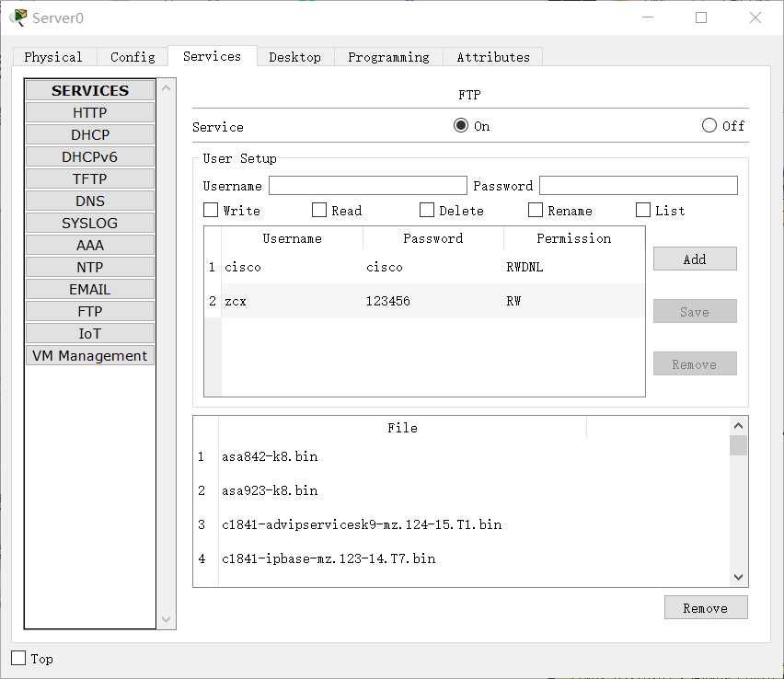Select the zcx user row
The image size is (784, 679).
tap(424, 301)
